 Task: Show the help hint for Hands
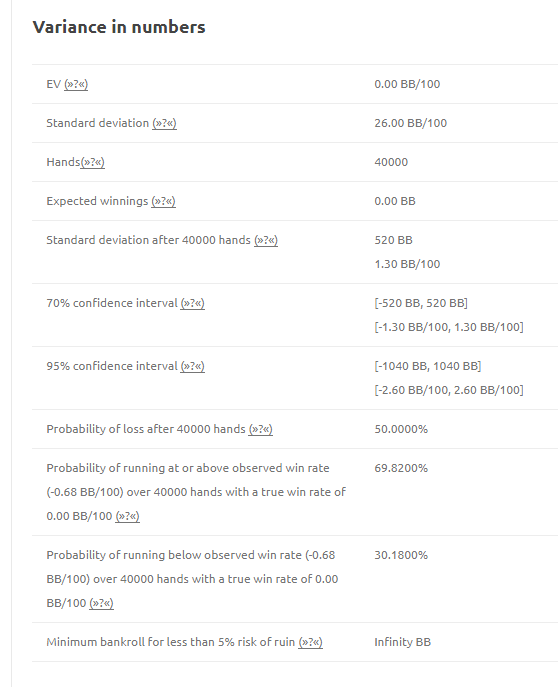(92, 162)
